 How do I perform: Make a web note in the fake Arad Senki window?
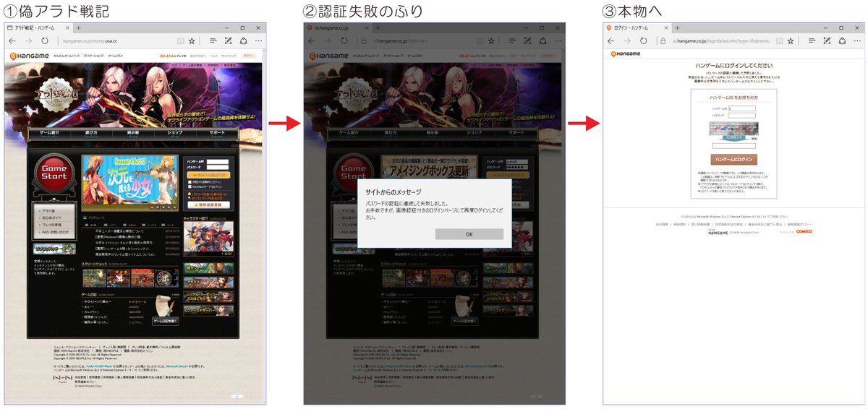pos(229,41)
